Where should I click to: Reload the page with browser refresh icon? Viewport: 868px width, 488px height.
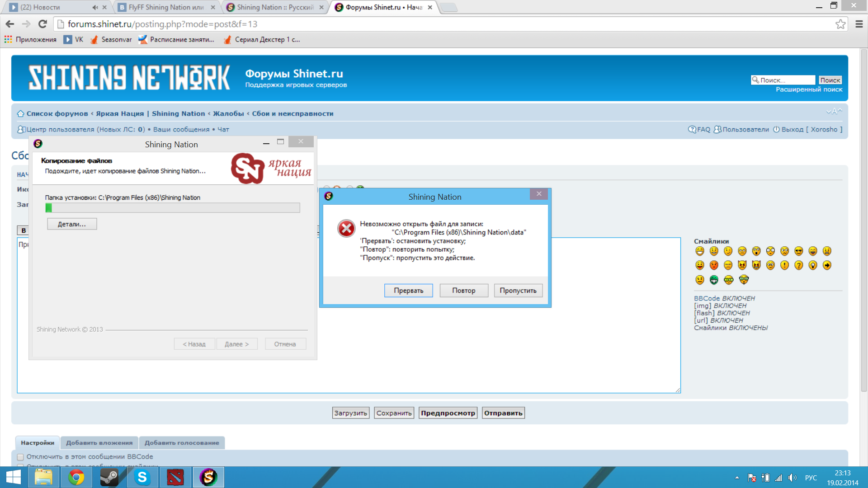tap(42, 24)
